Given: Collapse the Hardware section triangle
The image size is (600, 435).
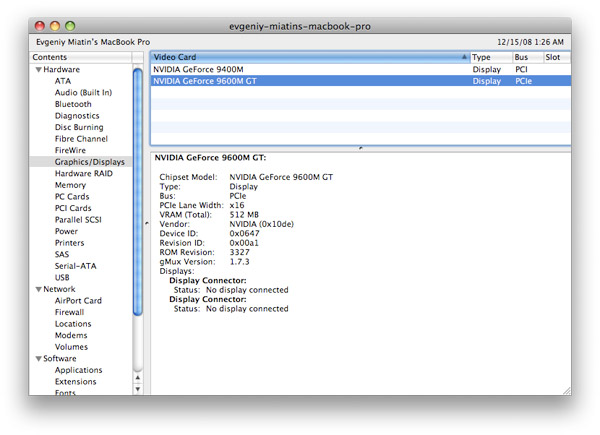Looking at the screenshot, I should 38,70.
